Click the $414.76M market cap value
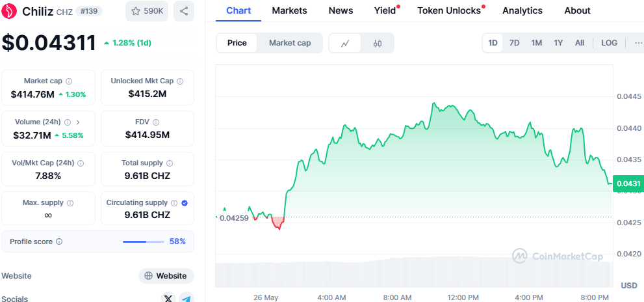Image resolution: width=644 pixels, height=302 pixels. 33,94
